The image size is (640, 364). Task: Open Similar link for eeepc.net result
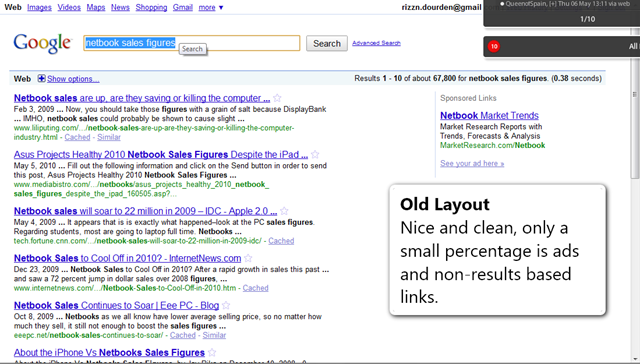214,335
